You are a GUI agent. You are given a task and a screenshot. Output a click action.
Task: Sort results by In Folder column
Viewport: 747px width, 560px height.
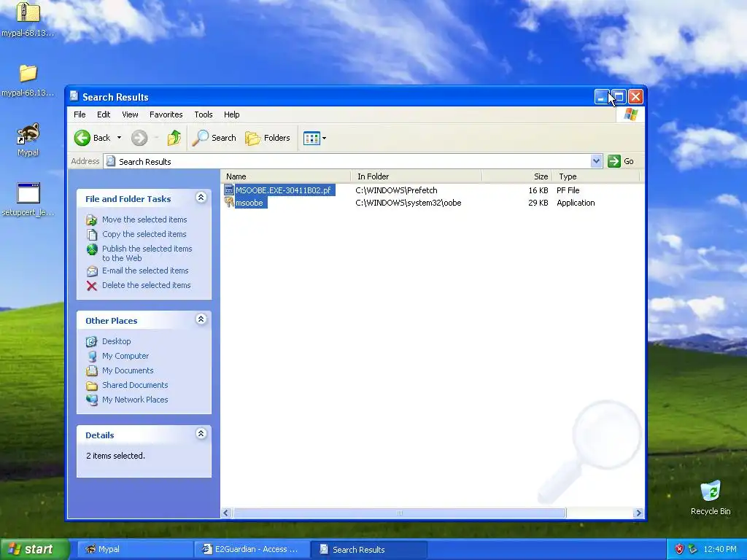tap(417, 176)
